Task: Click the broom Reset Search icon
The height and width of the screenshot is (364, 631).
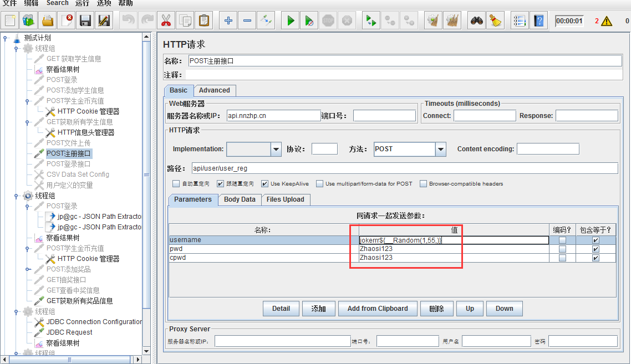Action: pos(496,21)
